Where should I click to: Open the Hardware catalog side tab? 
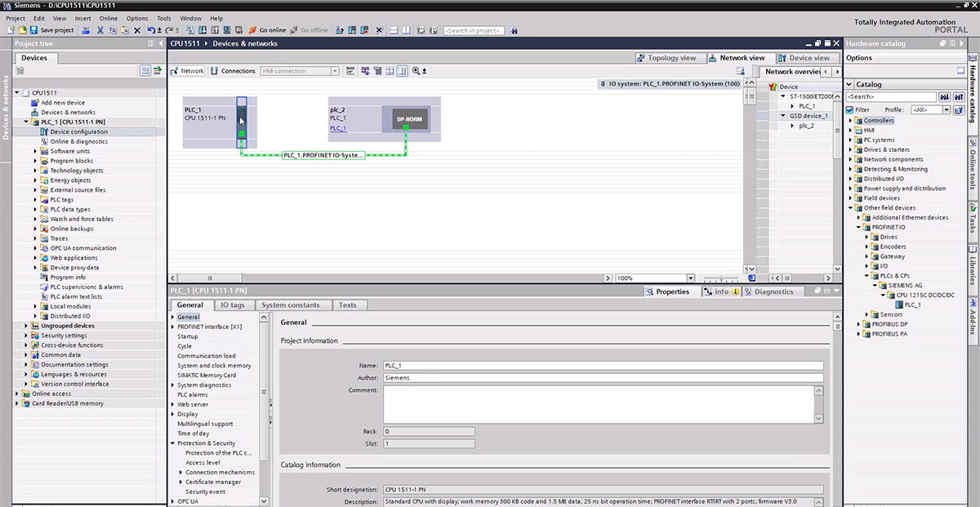tap(973, 88)
